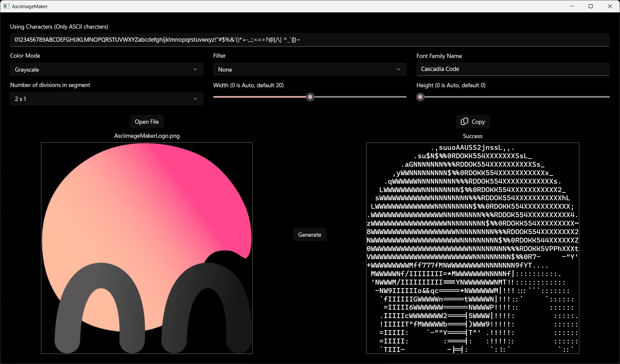This screenshot has height=364, width=620.
Task: Click the ASCII art output panel
Action: pos(472,248)
